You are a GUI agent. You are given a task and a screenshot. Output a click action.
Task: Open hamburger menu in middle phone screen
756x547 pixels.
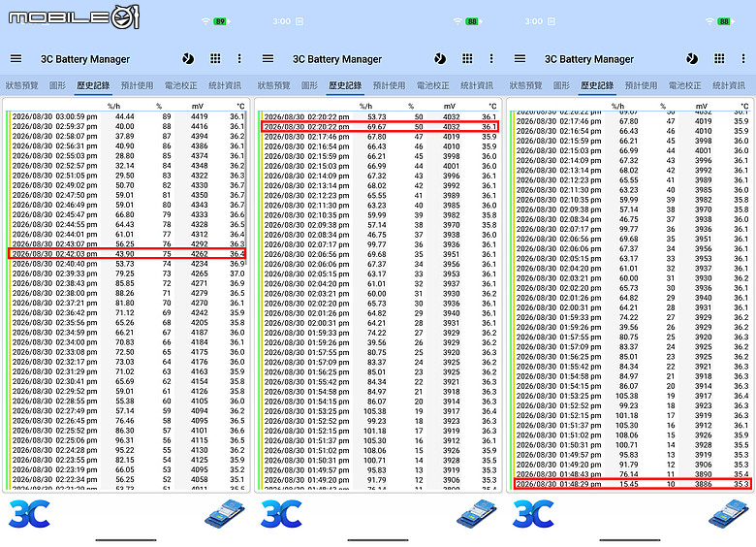(268, 59)
